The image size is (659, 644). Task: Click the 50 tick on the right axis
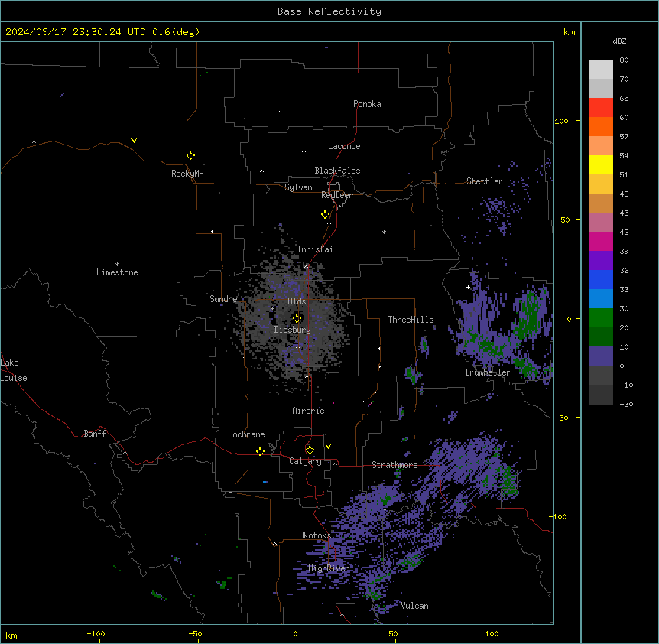[x=565, y=220]
